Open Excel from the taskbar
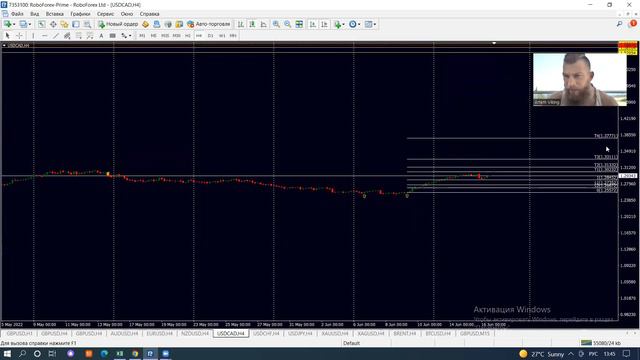Screen dimensions: 640x360 120,354
